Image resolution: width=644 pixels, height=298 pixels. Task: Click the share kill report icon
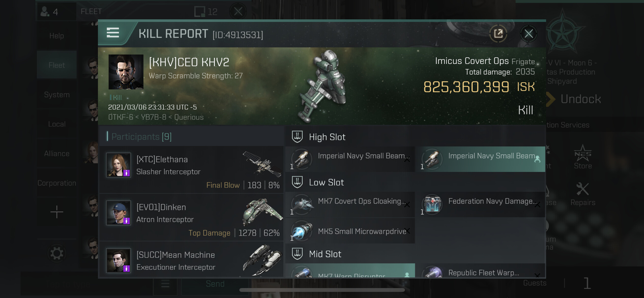click(x=498, y=34)
